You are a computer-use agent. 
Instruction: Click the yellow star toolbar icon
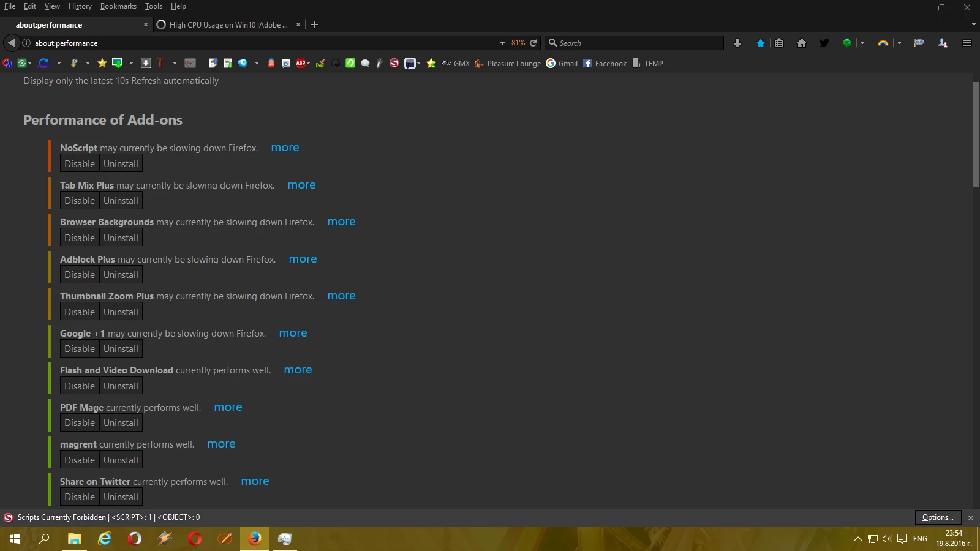click(x=102, y=63)
